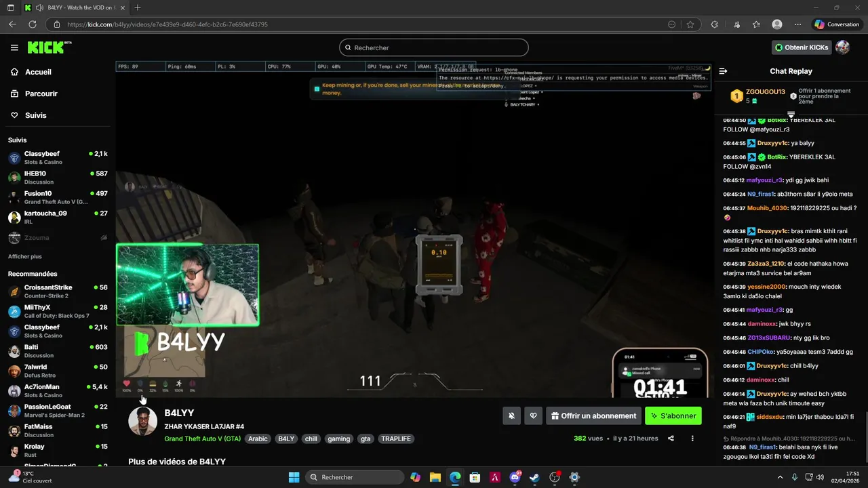This screenshot has width=868, height=488.
Task: Select the gaming tag
Action: tap(338, 439)
